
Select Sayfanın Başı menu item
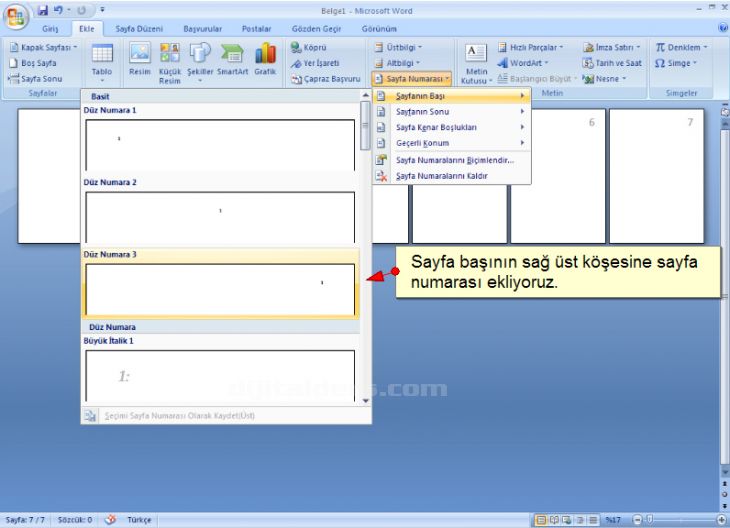[452, 96]
